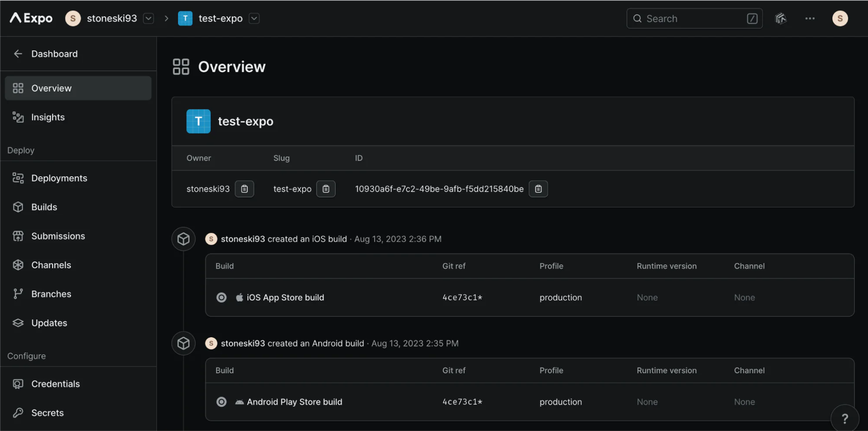Click Git ref 4ce73c1* in Android row
The image size is (868, 431).
pos(462,402)
